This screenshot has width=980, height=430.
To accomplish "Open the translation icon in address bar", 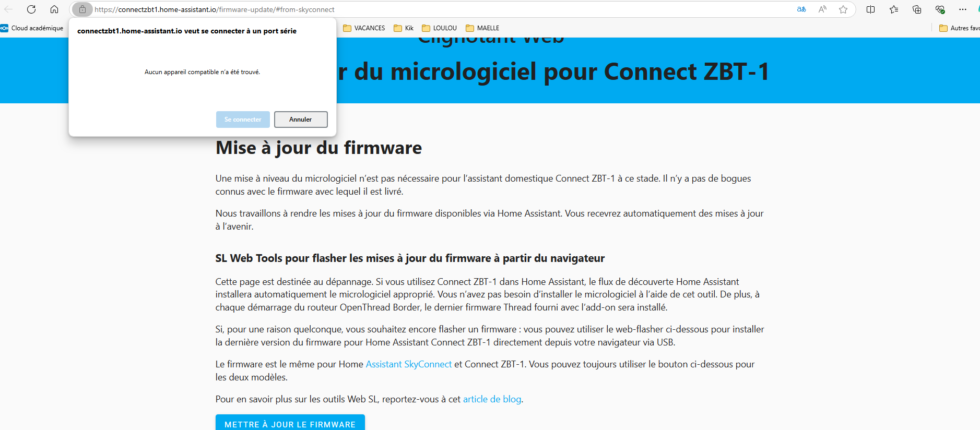I will pos(801,9).
